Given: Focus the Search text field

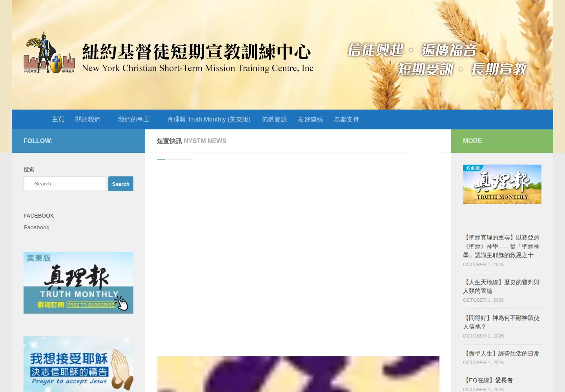Looking at the screenshot, I should click(65, 184).
